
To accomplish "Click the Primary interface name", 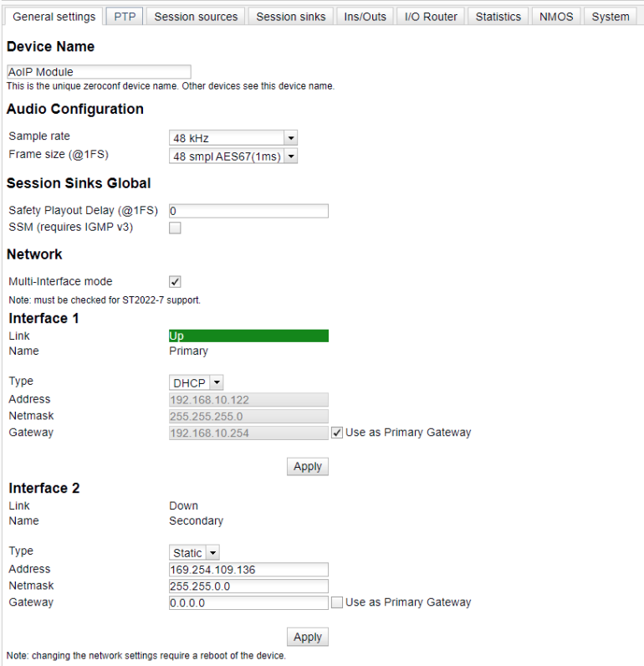I will [x=188, y=351].
